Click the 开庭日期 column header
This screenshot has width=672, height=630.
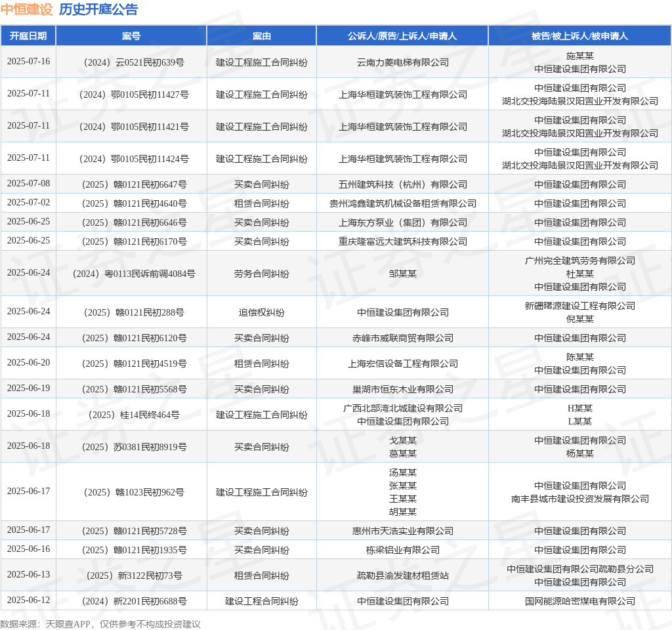(28, 36)
